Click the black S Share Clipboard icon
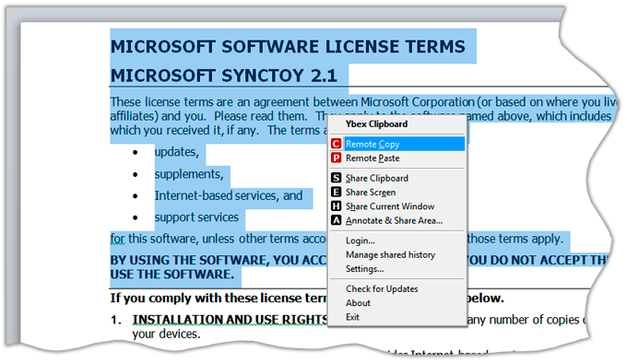The image size is (627, 364). tap(337, 178)
